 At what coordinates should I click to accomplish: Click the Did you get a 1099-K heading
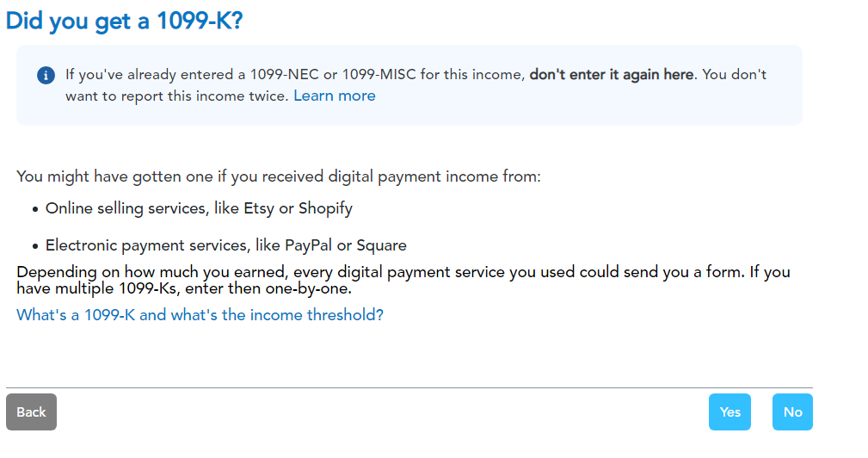[125, 21]
